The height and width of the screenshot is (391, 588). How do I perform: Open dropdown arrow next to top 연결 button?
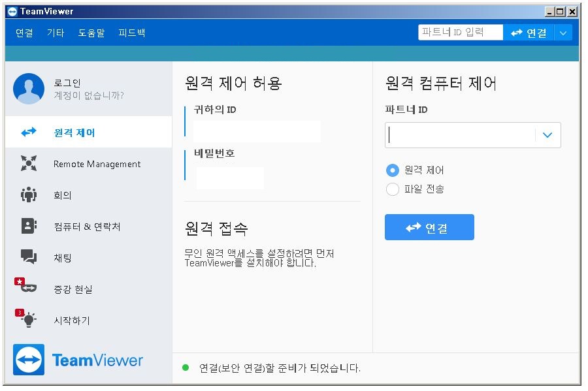563,33
